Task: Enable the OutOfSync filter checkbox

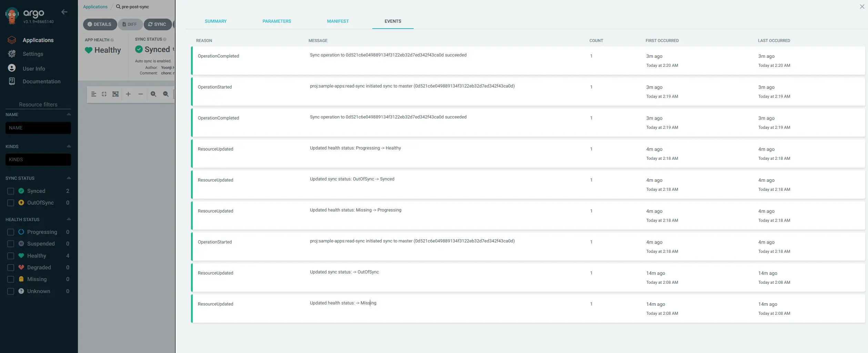Action: tap(11, 203)
